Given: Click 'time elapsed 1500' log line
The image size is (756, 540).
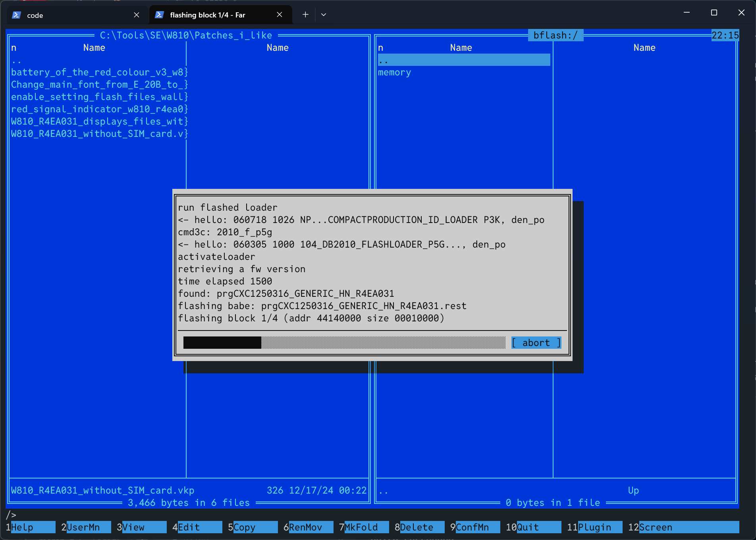Looking at the screenshot, I should tap(225, 281).
